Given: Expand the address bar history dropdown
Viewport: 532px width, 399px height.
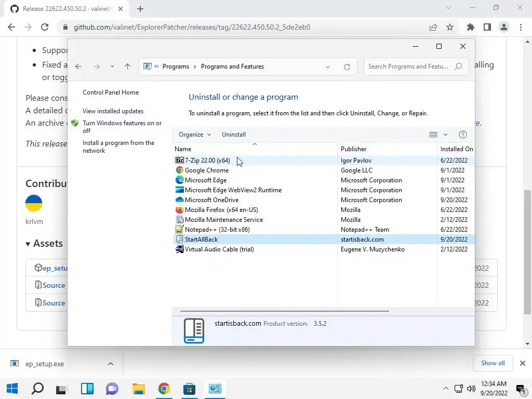Looking at the screenshot, I should [328, 67].
